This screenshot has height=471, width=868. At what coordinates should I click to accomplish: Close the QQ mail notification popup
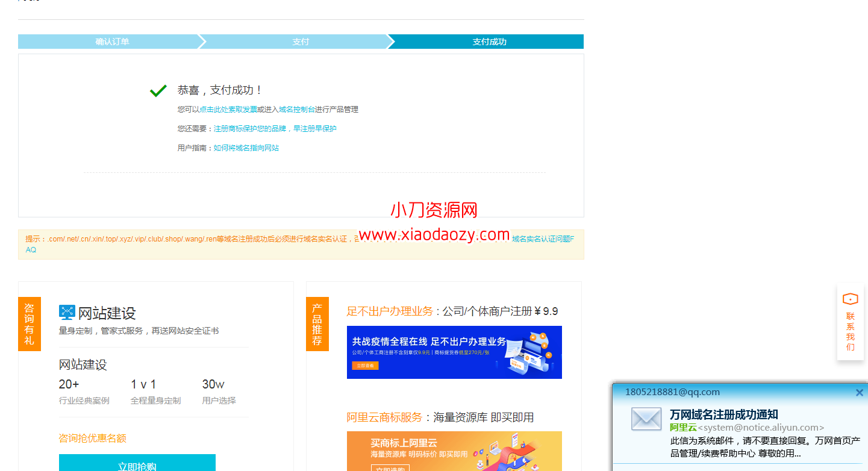click(x=860, y=393)
